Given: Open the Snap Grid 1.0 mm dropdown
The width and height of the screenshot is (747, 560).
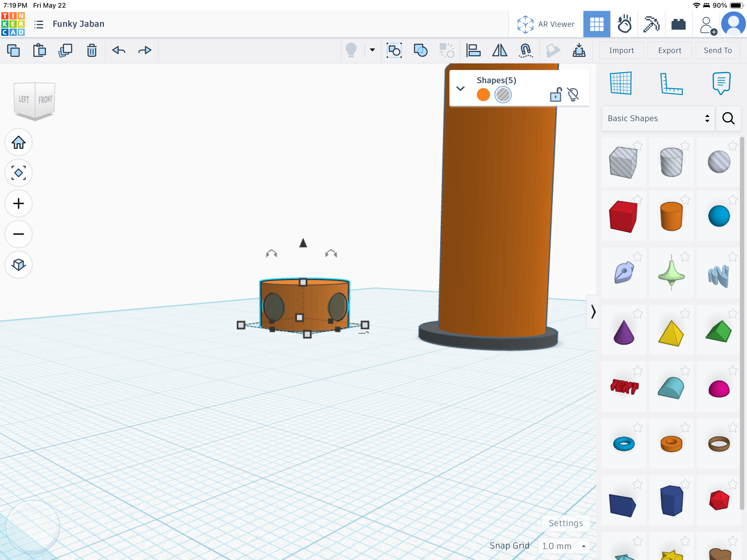Looking at the screenshot, I should (564, 546).
